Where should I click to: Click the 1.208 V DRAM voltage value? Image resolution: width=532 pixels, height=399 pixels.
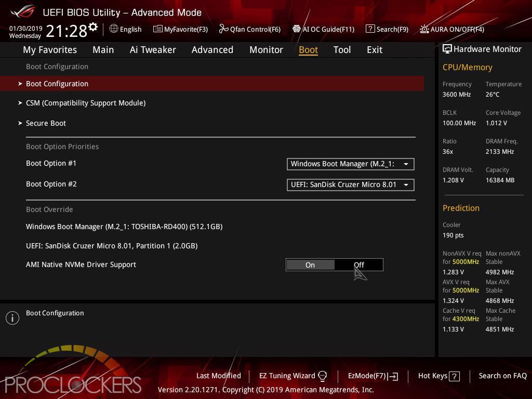453,180
